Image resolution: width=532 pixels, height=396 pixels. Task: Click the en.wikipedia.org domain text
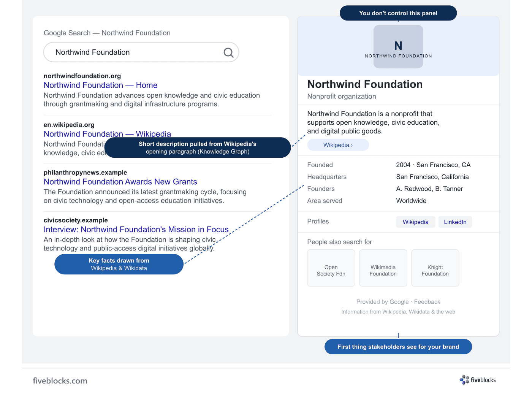pos(69,125)
